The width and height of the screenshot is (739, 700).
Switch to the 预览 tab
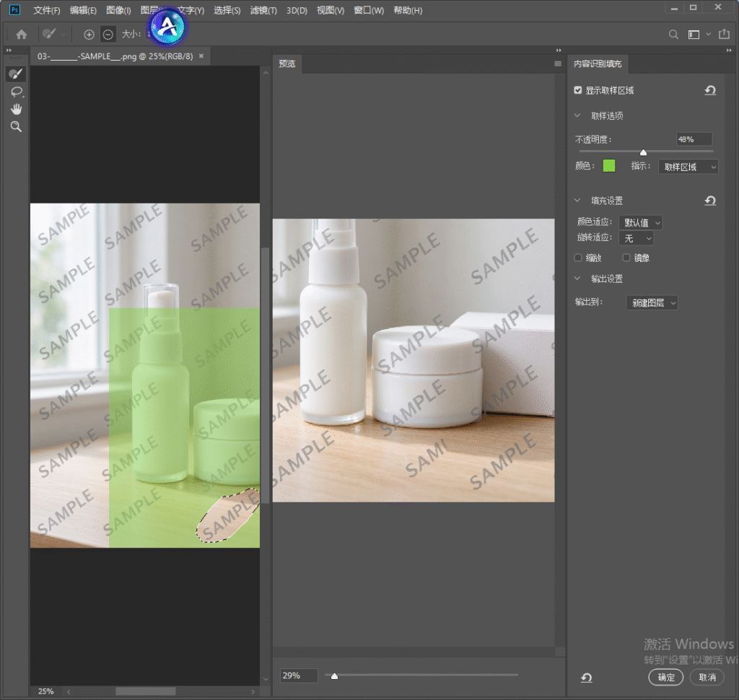[x=287, y=64]
